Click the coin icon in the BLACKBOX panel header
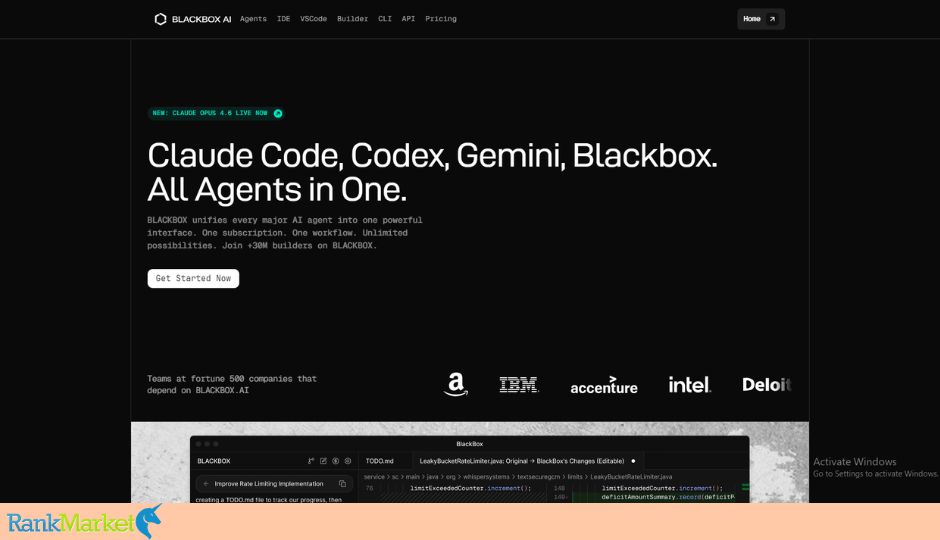This screenshot has height=540, width=940. (336, 461)
